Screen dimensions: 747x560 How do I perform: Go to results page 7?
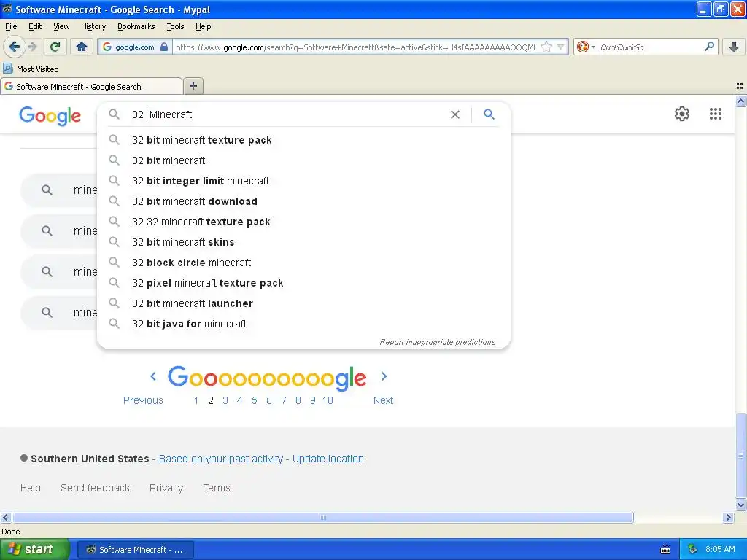coord(284,400)
